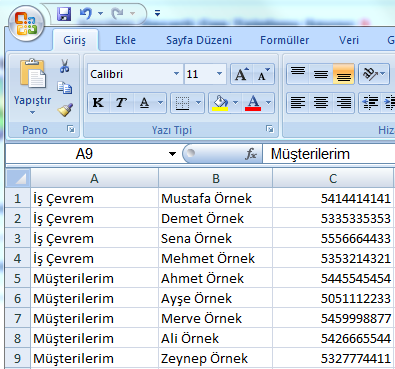Screen dimensions: 395x369
Task: Select the Format Painter brush icon
Action: (x=65, y=110)
